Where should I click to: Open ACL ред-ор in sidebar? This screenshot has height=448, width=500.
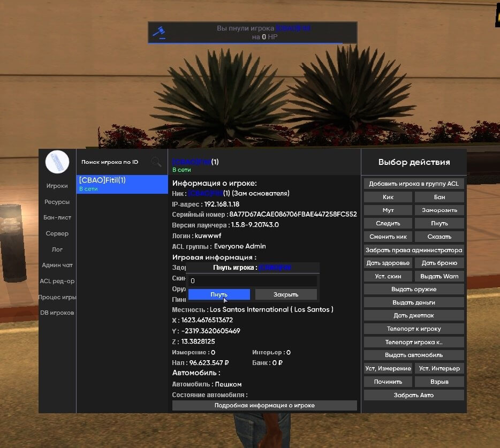(x=57, y=281)
